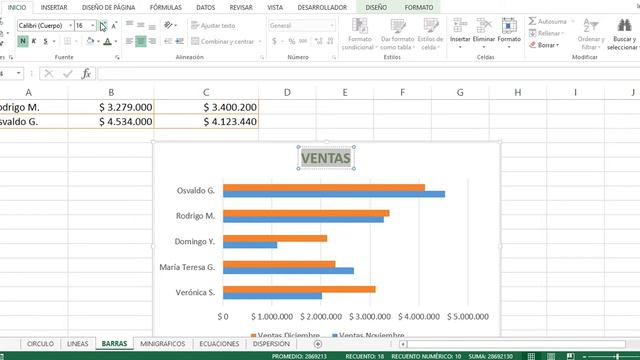The height and width of the screenshot is (360, 640).
Task: Open Estilos de celda gallery
Action: [430, 34]
